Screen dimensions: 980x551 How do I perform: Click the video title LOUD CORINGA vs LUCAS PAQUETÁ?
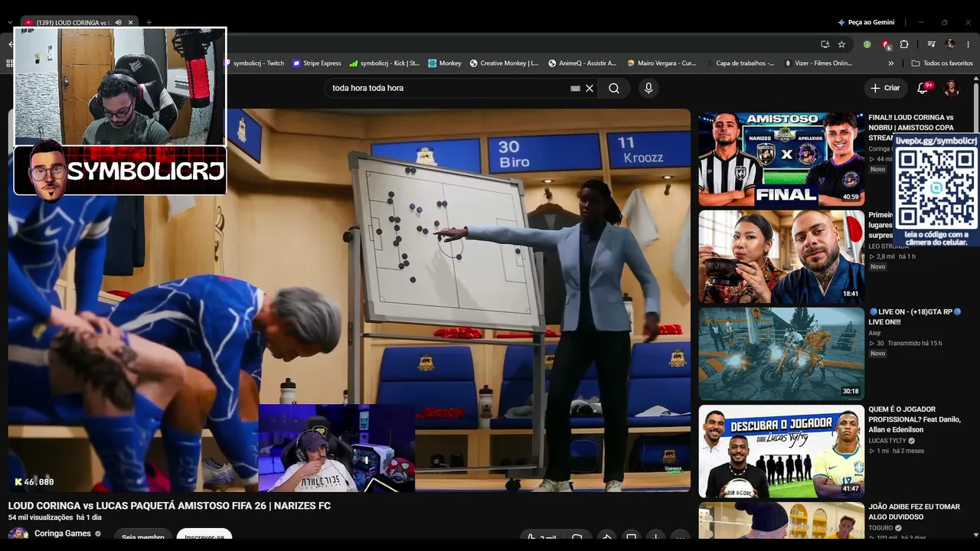[169, 506]
